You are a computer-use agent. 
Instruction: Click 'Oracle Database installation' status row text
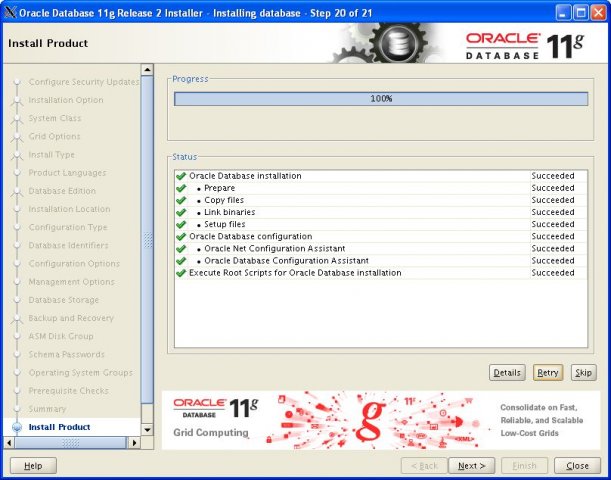pyautogui.click(x=245, y=176)
